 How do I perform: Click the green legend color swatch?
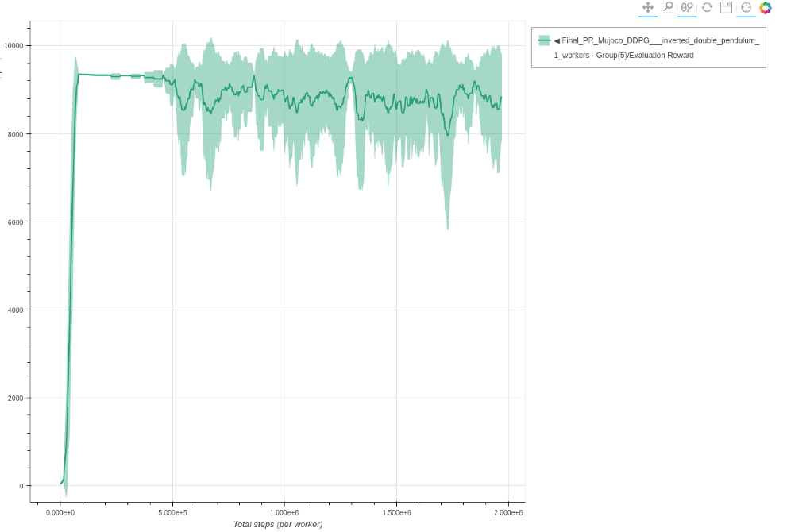pyautogui.click(x=544, y=40)
